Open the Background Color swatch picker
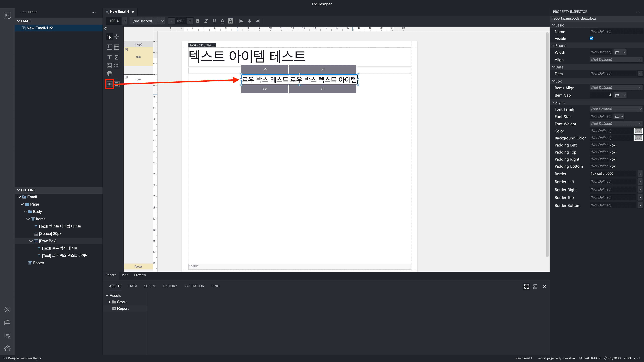 (638, 138)
